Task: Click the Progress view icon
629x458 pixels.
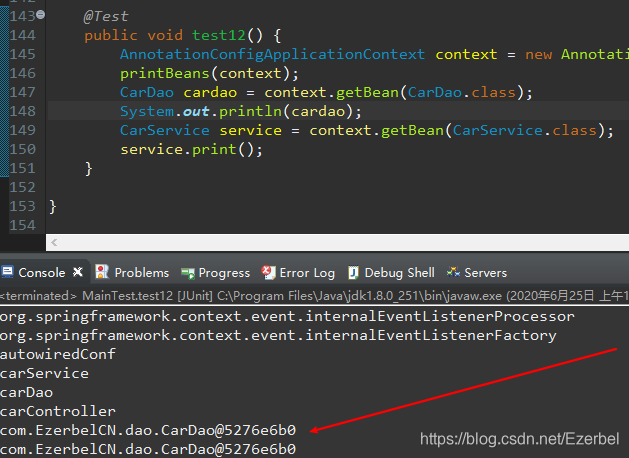Action: (187, 274)
